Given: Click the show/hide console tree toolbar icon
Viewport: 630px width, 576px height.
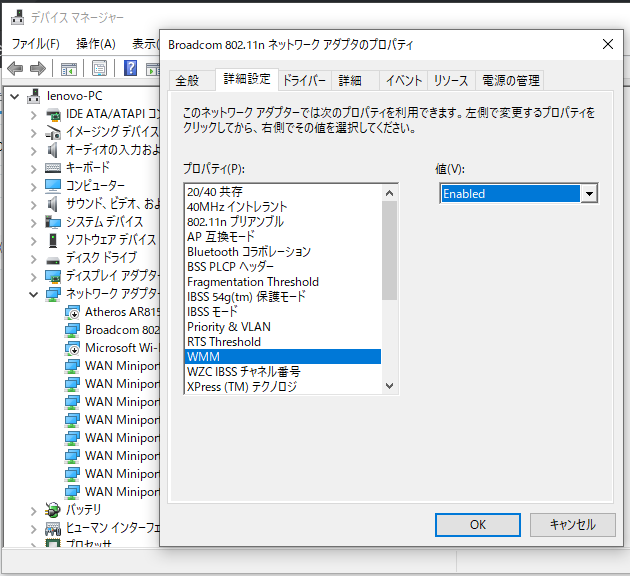Looking at the screenshot, I should pos(68,68).
